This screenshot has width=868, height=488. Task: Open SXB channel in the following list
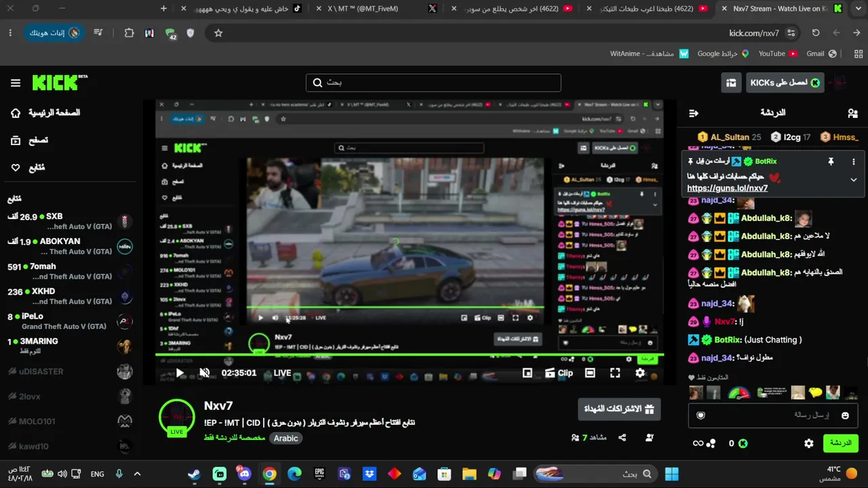coord(69,222)
